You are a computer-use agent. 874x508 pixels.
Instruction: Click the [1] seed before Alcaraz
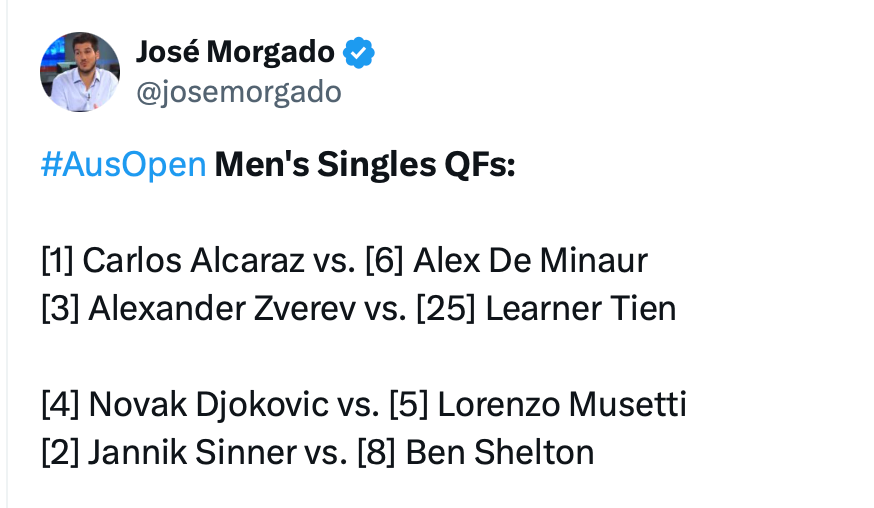click(57, 261)
